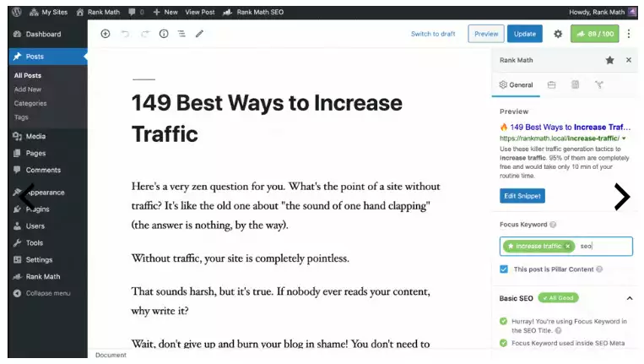
Task: Open Rank Math site menu in admin bar
Action: pos(98,12)
